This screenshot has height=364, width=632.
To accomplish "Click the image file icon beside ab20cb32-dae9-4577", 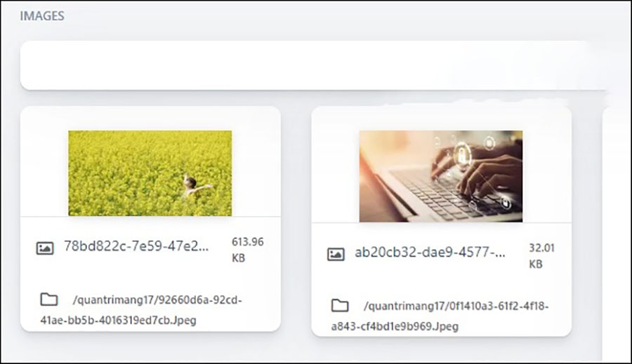I will [336, 254].
